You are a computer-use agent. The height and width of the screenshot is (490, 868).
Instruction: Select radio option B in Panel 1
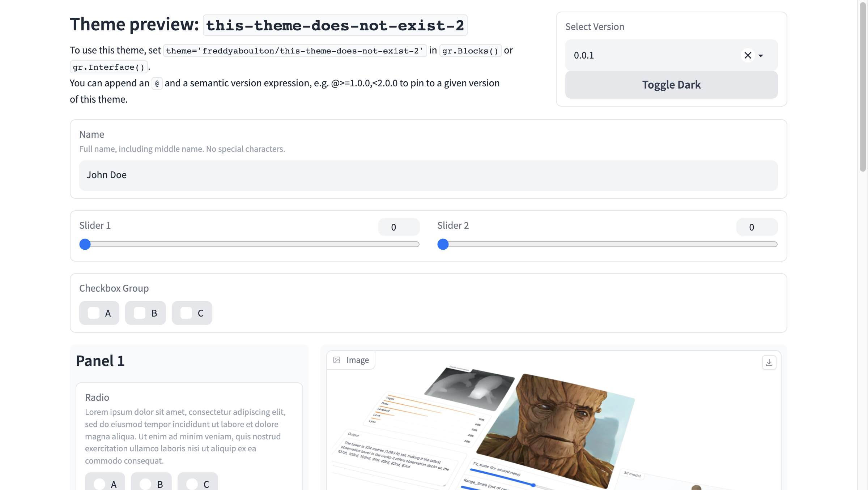click(x=145, y=484)
